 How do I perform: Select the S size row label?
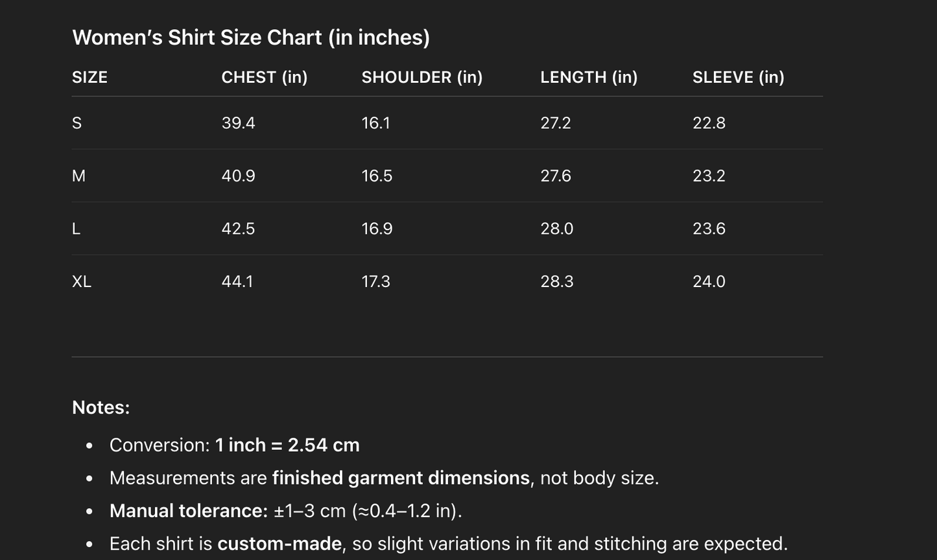click(77, 123)
